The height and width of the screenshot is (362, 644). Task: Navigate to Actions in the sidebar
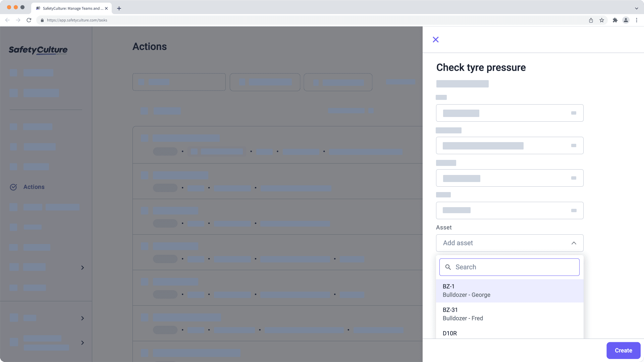[34, 186]
